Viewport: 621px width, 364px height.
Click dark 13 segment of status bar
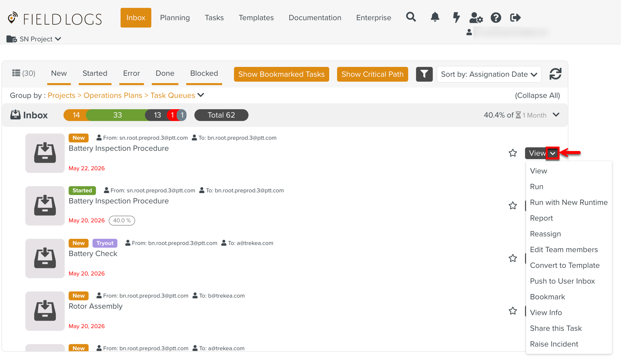pyautogui.click(x=157, y=115)
